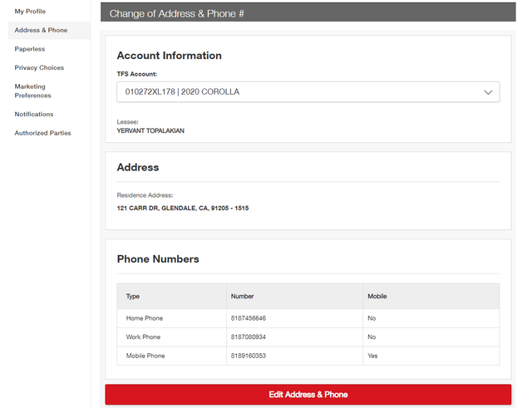Open Marketing Preferences section
Screen dimensions: 532x408
coord(32,91)
